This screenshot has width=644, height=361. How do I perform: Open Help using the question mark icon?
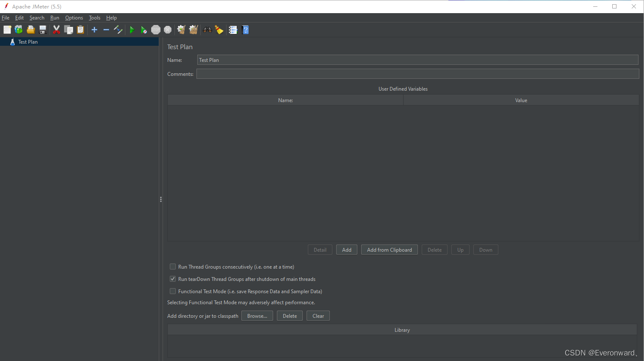click(x=245, y=30)
